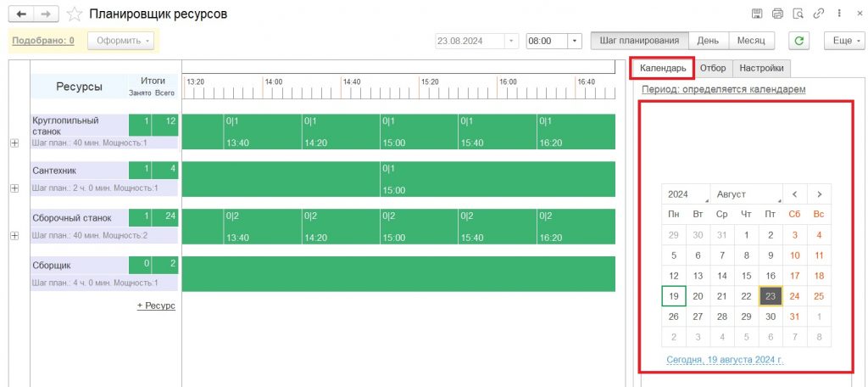868x387 pixels.
Task: Open the vertical dots menu icon
Action: [x=840, y=14]
